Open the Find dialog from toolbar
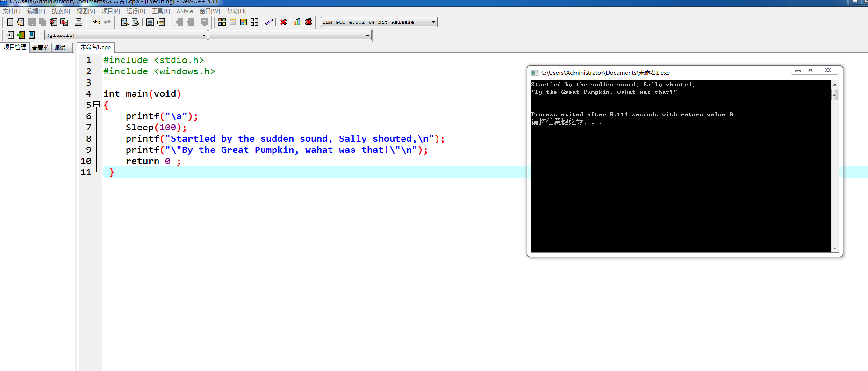This screenshot has height=371, width=868. click(125, 22)
